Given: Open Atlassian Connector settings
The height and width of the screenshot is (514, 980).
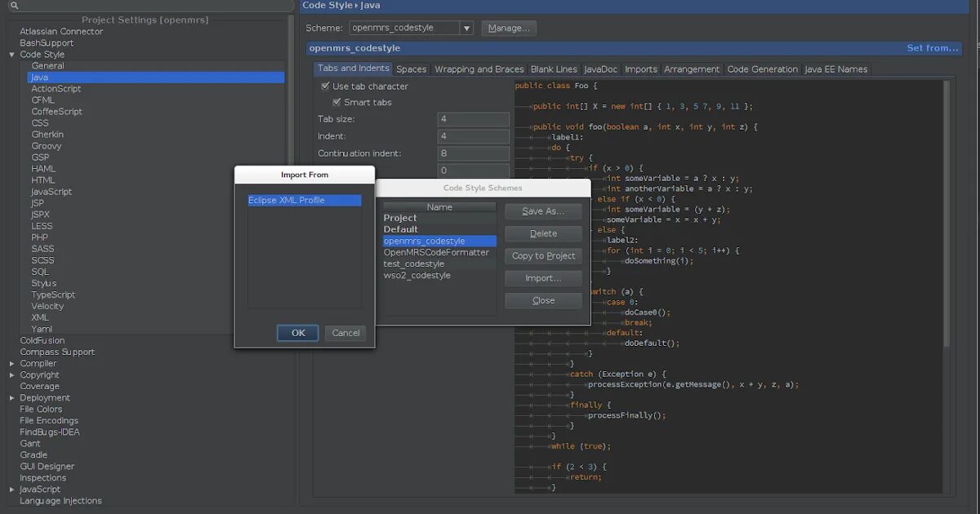Looking at the screenshot, I should 61,32.
